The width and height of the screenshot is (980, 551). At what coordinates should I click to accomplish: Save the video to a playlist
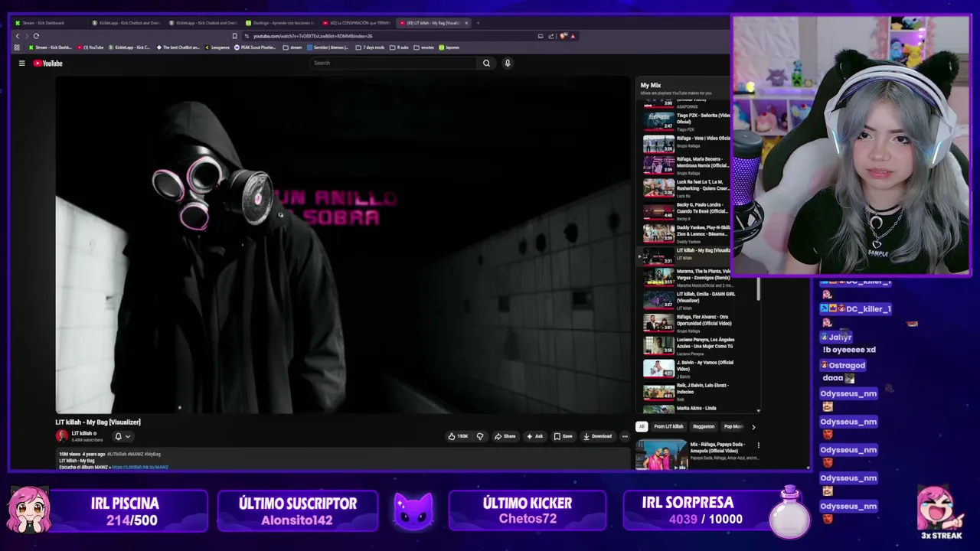point(563,436)
